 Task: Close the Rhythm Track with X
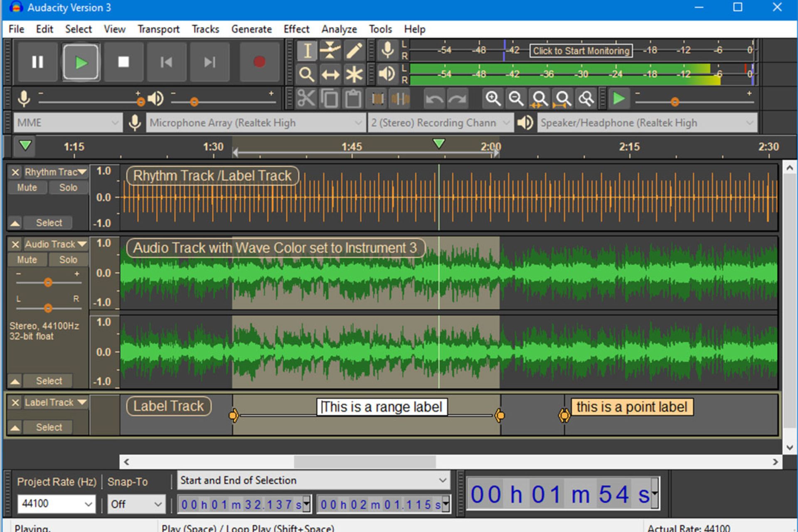coord(15,172)
